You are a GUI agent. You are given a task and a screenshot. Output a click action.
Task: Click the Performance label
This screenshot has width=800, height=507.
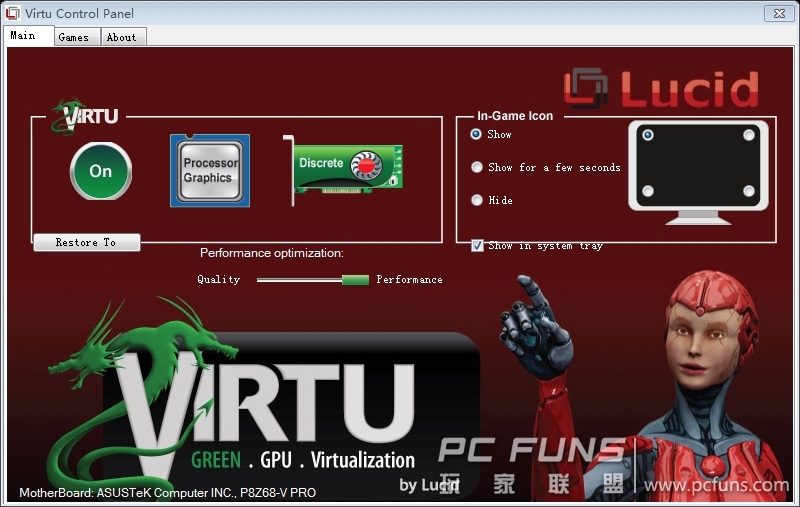409,280
